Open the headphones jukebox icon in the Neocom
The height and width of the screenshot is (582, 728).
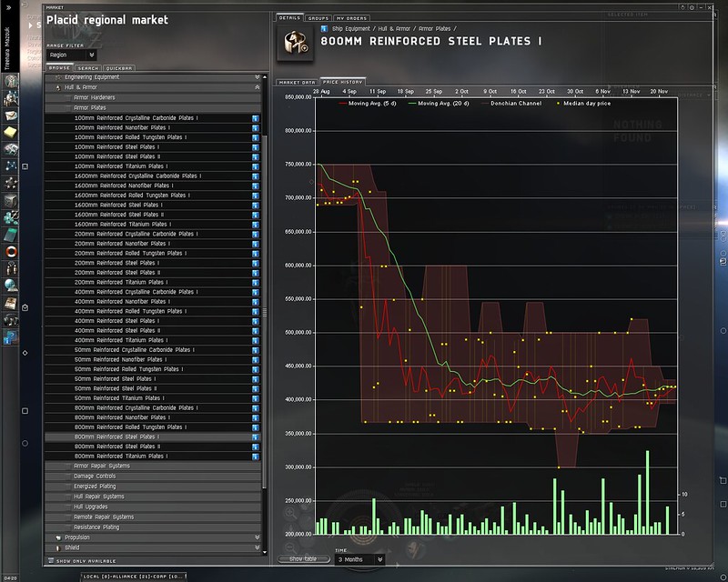click(x=11, y=320)
